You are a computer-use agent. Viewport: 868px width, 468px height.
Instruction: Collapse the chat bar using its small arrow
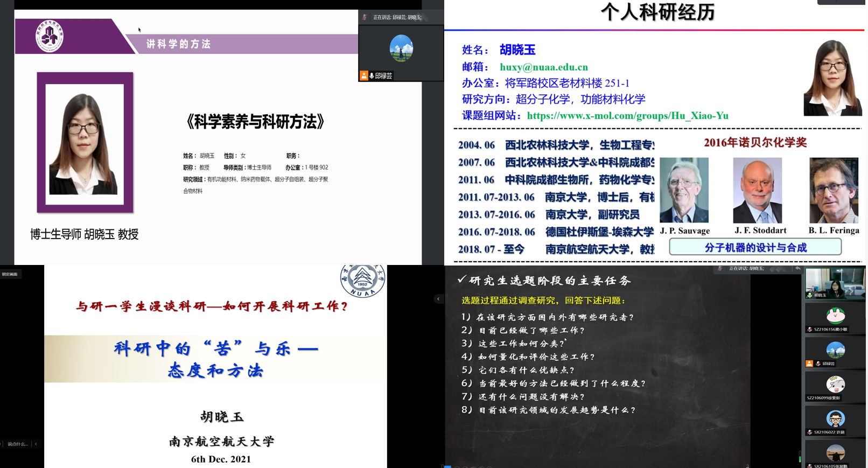click(x=36, y=444)
